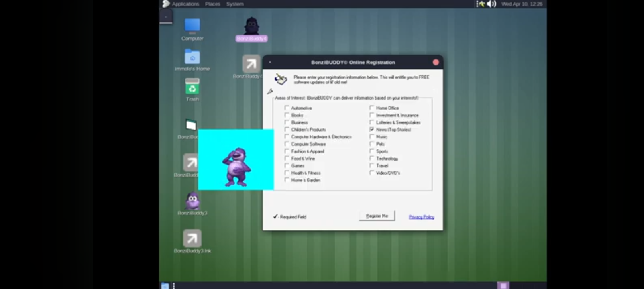Viewport: 644px width, 289px height.
Task: Click the BonziBUDDY Online Registration title bar
Action: 353,62
